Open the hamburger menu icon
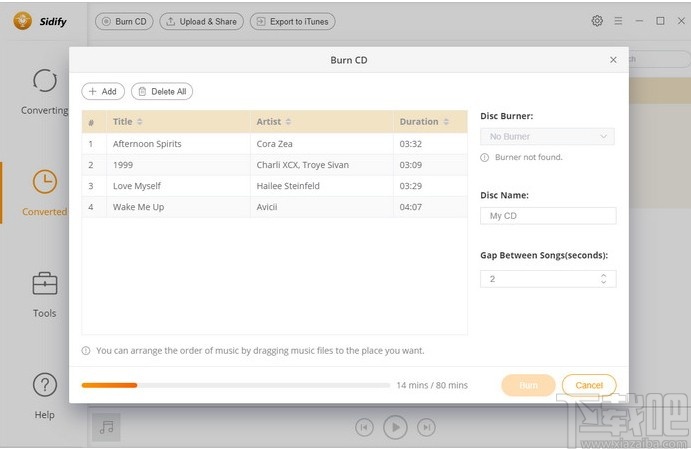Viewport: 691px width, 449px height. point(618,21)
